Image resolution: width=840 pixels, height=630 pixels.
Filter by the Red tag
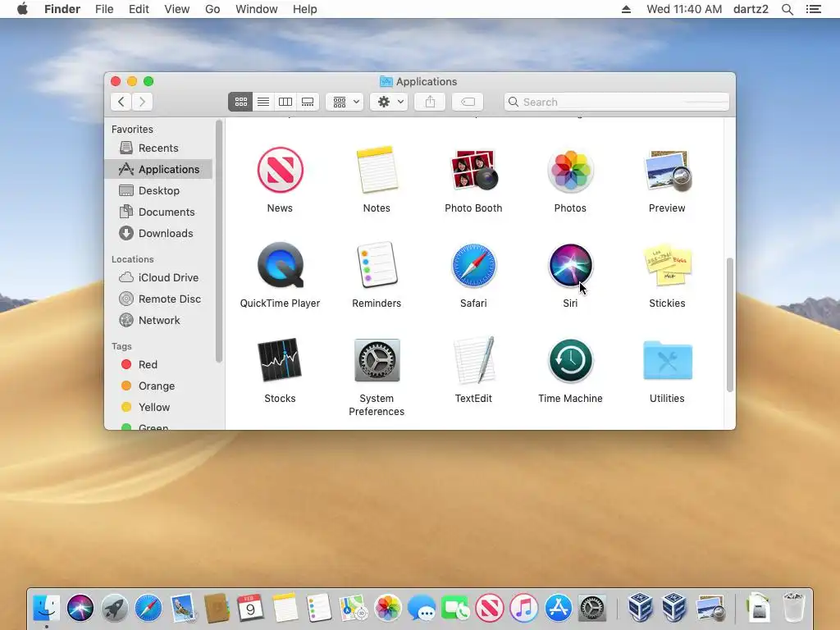(x=158, y=365)
